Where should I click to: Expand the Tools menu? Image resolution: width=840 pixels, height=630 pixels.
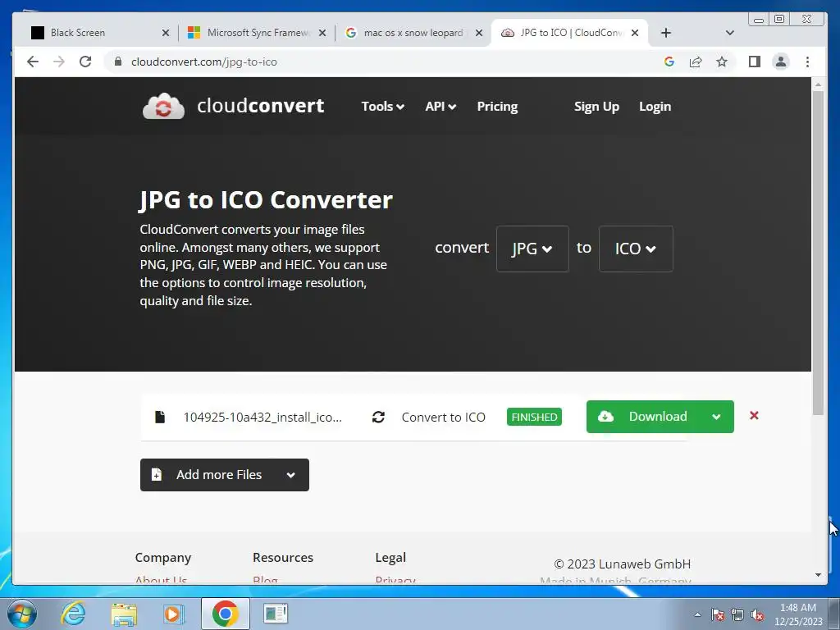click(x=382, y=106)
